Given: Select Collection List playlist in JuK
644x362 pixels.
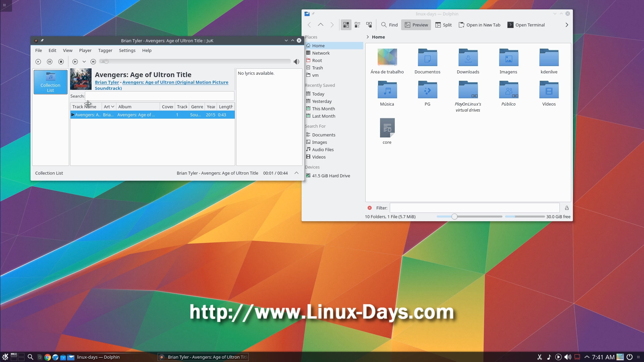Looking at the screenshot, I should click(x=51, y=82).
